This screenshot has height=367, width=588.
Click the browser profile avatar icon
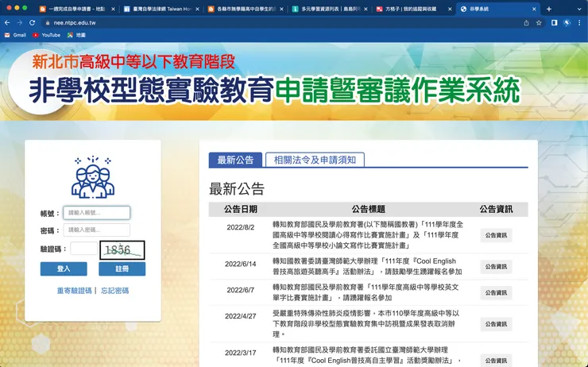click(x=567, y=23)
